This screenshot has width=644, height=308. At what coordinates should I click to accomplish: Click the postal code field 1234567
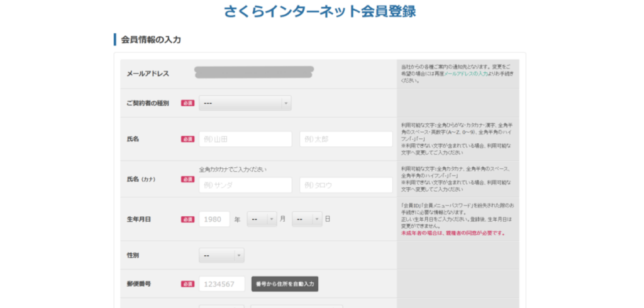pos(221,284)
